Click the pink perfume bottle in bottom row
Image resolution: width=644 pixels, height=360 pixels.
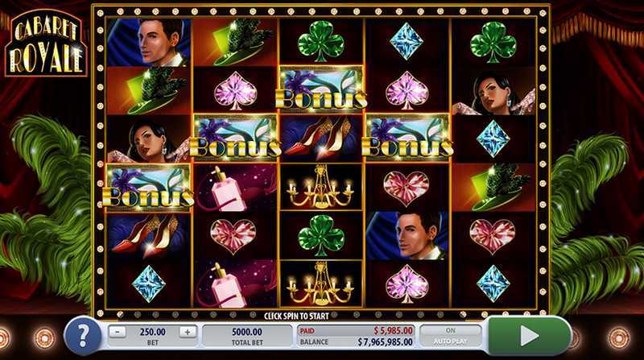point(234,283)
